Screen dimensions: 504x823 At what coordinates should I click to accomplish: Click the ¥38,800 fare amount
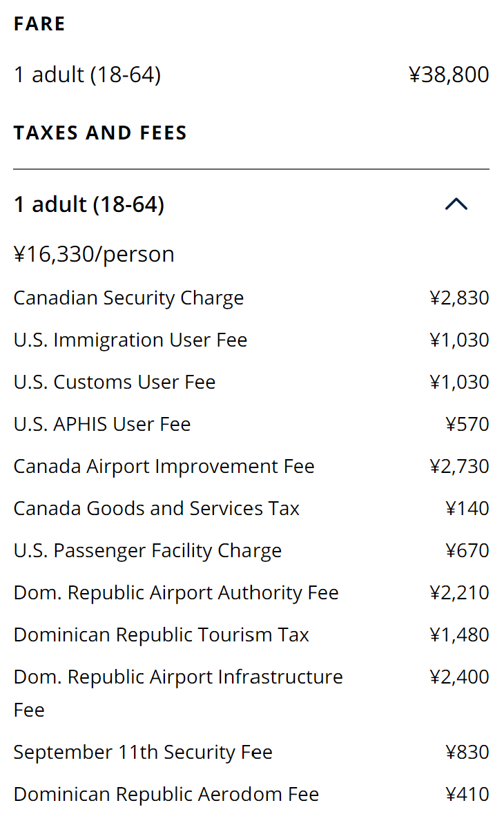click(449, 75)
